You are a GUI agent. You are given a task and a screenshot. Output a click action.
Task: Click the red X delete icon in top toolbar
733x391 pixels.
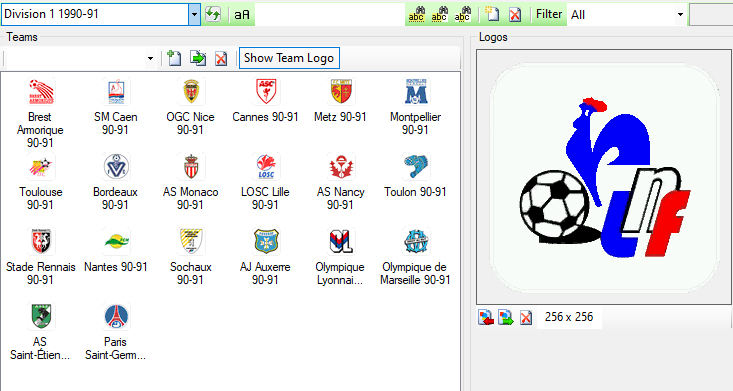click(x=515, y=14)
